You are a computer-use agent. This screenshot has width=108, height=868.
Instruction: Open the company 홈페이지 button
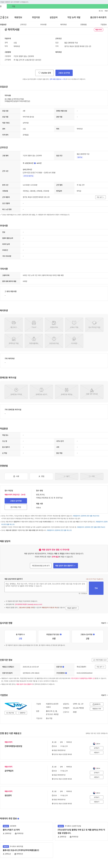pyautogui.click(x=97, y=704)
